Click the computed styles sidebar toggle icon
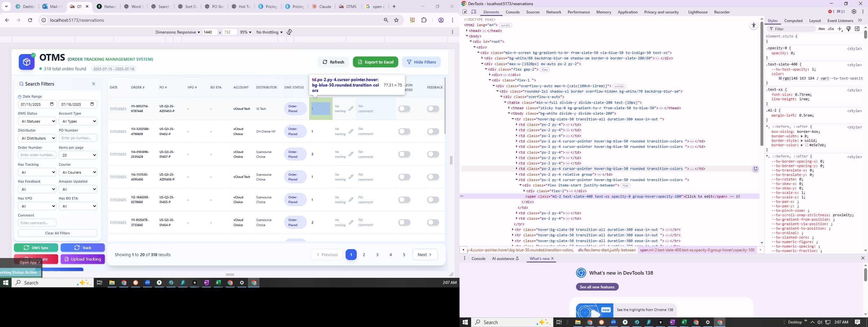868x327 pixels. (x=857, y=29)
